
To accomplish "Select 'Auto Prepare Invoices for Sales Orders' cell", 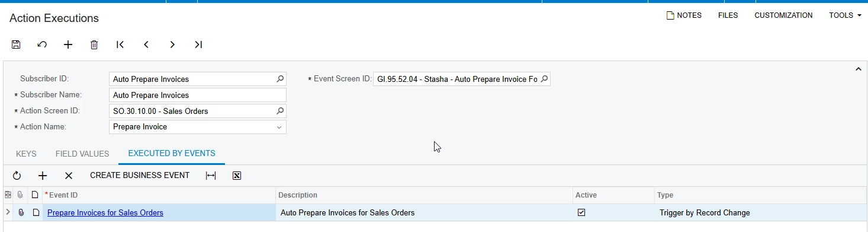I will point(424,212).
